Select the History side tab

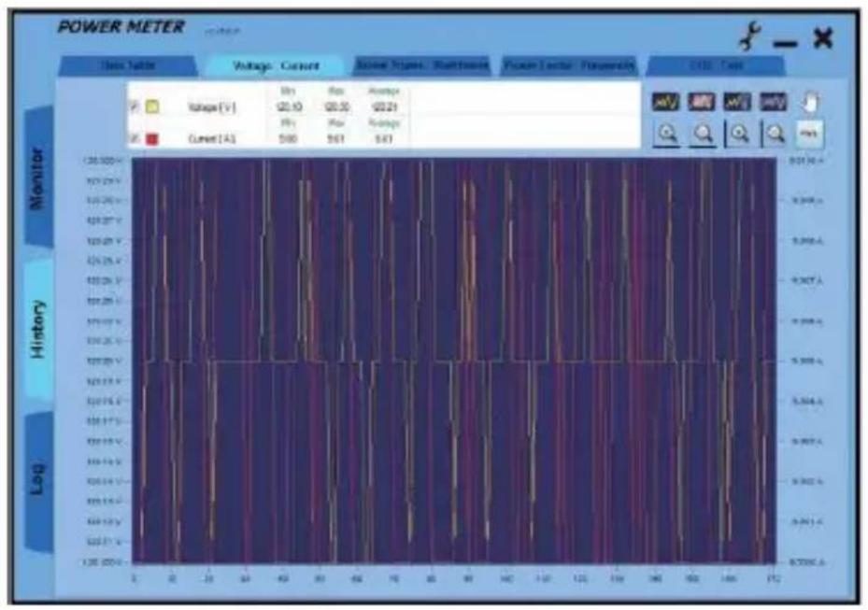pyautogui.click(x=38, y=329)
